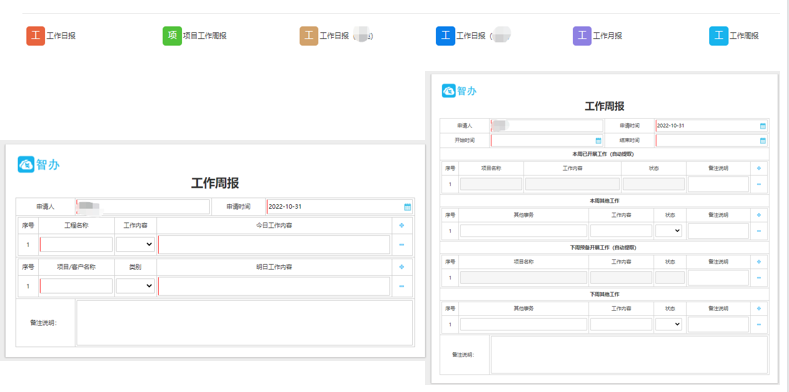789x392 pixels.
Task: Click the 项目/客户名称 input field
Action: click(76, 286)
